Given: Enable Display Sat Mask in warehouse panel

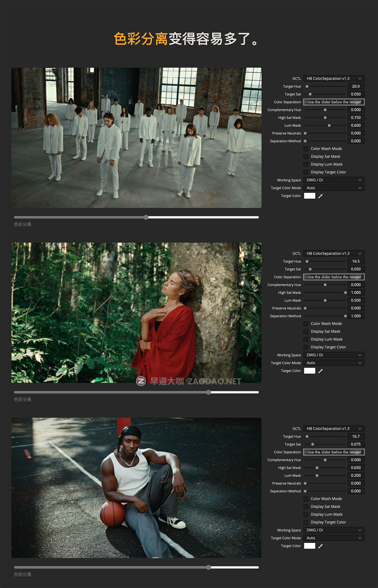Looking at the screenshot, I should [x=306, y=157].
